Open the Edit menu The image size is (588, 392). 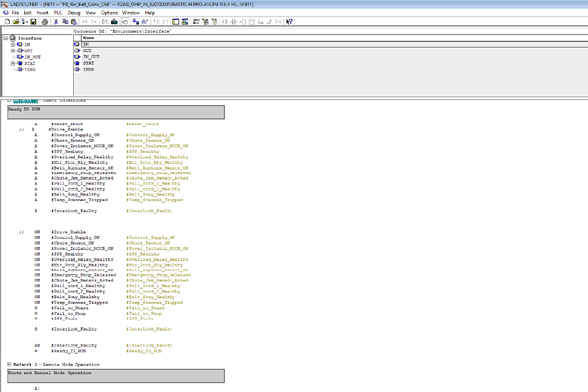pos(27,13)
